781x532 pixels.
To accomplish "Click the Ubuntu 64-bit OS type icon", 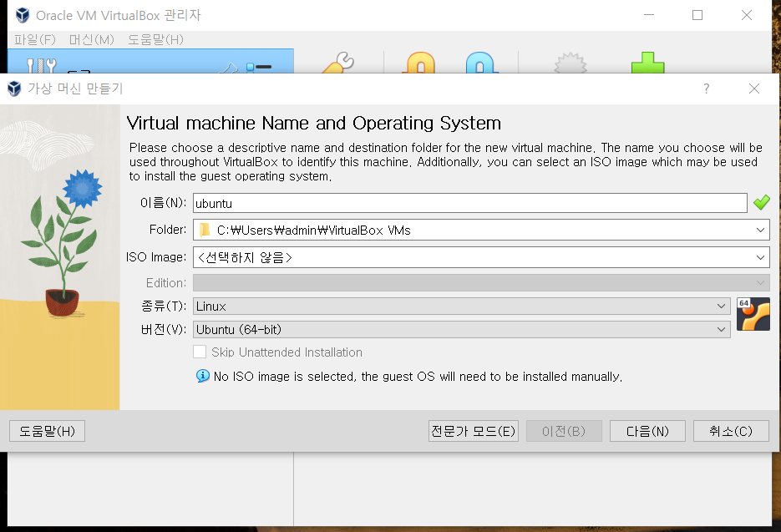I will coord(753,314).
